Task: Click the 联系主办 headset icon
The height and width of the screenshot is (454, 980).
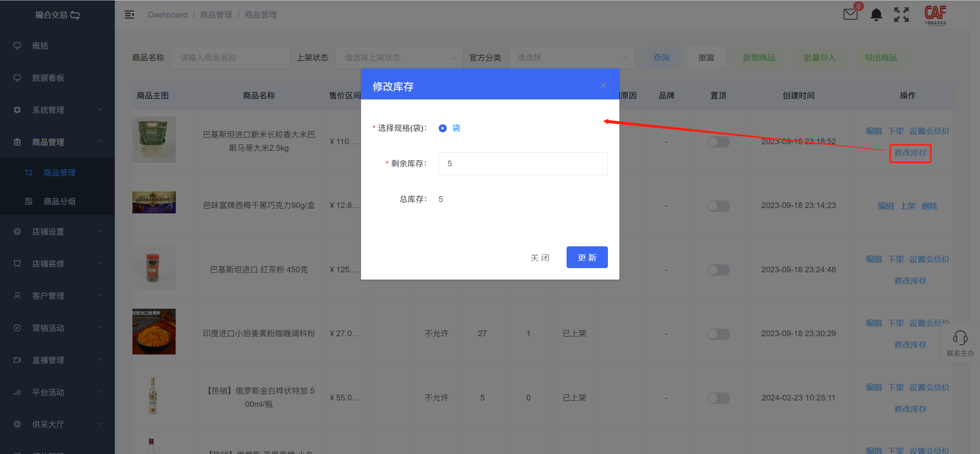Action: pos(960,338)
